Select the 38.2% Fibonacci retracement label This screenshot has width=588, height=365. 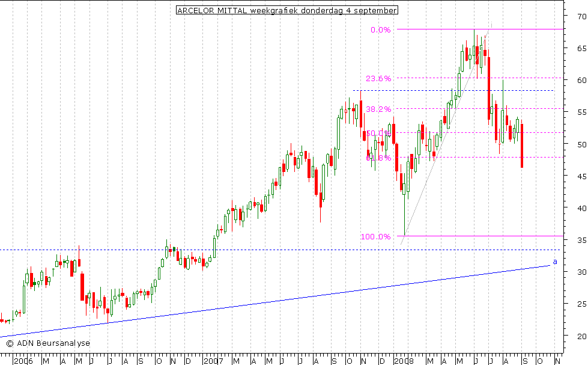[x=378, y=109]
